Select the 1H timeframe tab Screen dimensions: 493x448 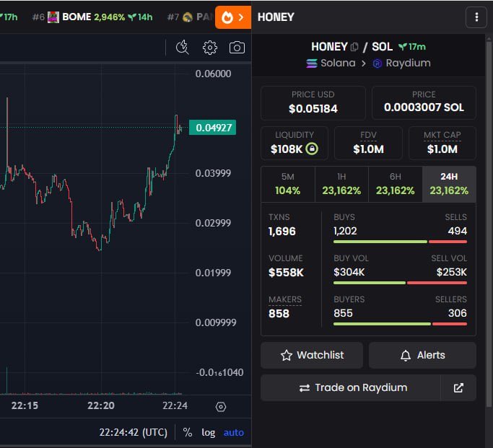click(341, 184)
